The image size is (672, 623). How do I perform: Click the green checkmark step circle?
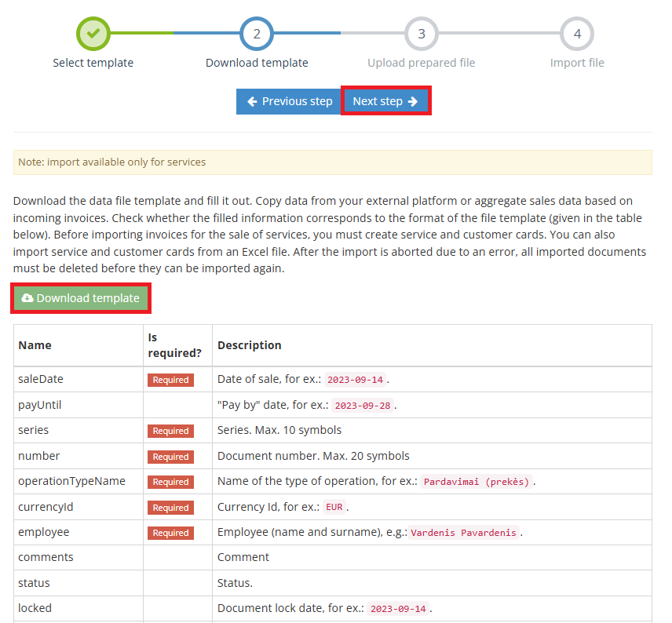click(x=93, y=34)
